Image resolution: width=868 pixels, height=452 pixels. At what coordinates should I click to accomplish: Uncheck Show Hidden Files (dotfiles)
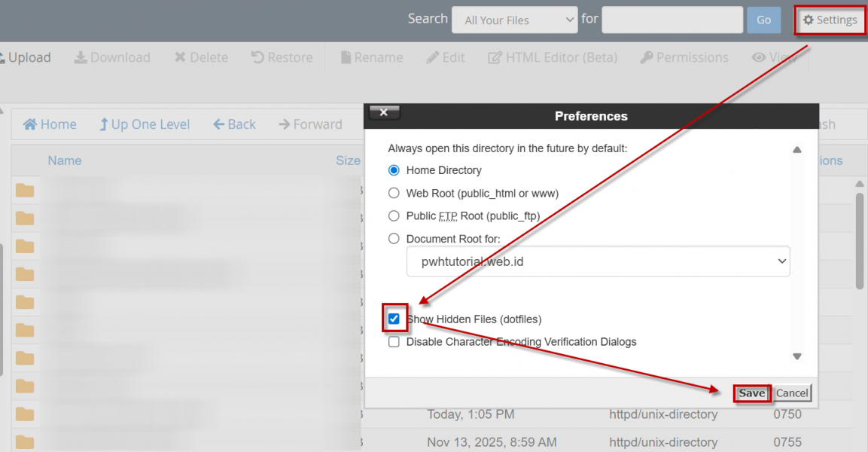click(x=394, y=319)
